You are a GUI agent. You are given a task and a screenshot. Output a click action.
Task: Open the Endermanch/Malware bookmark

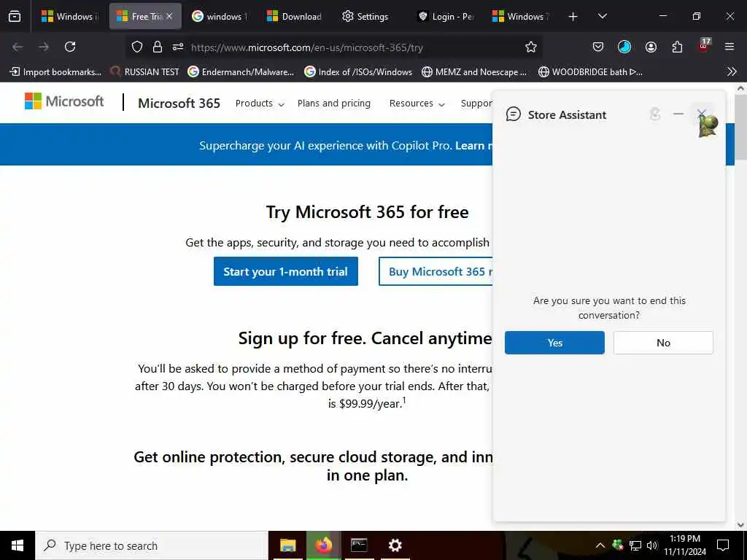241,72
